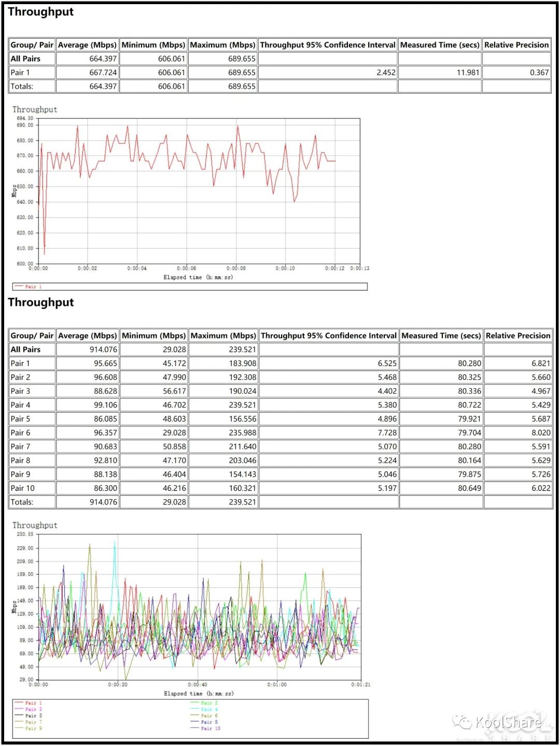Viewport: 560px width, 746px height.
Task: Click the 2.452 confidence interval cell
Action: (328, 73)
